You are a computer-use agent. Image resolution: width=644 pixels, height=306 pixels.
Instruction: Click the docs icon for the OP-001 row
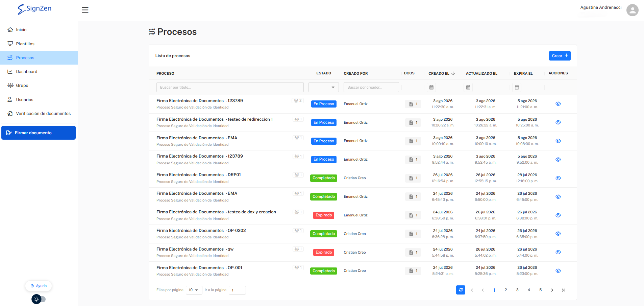point(413,271)
